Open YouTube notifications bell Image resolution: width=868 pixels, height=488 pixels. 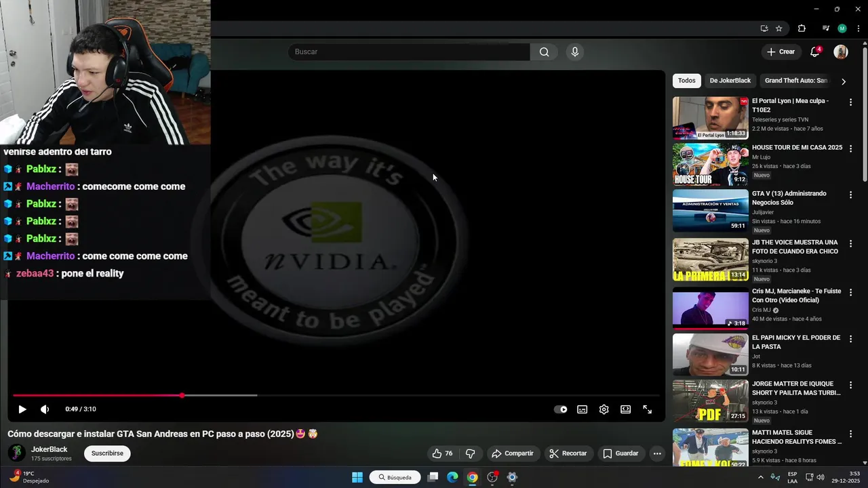[815, 52]
